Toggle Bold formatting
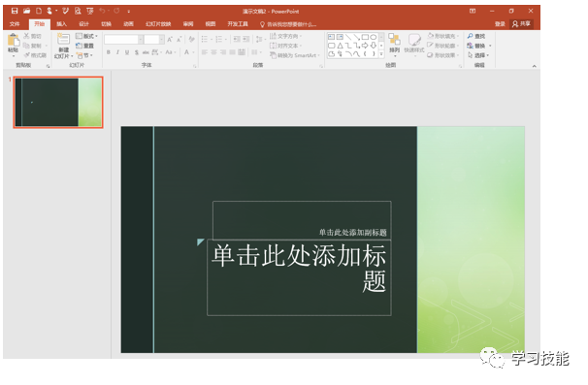The height and width of the screenshot is (385, 588). (x=109, y=52)
